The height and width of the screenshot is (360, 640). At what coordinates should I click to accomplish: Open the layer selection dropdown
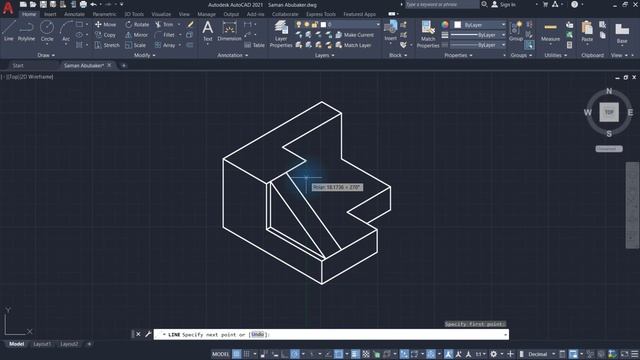pos(350,24)
